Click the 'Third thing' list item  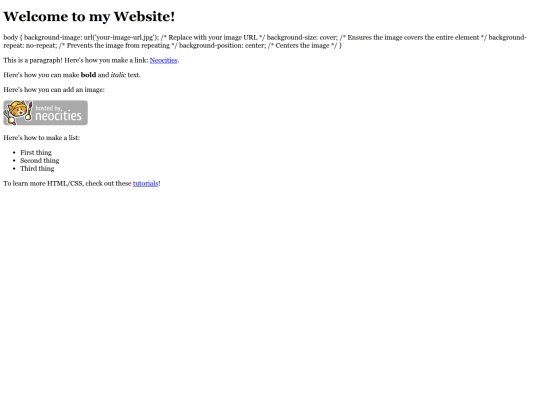(37, 169)
